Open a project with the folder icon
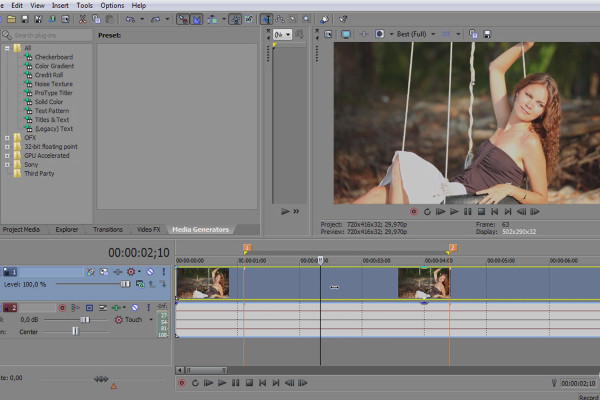Viewport: 600px width, 400px height. 11,19
